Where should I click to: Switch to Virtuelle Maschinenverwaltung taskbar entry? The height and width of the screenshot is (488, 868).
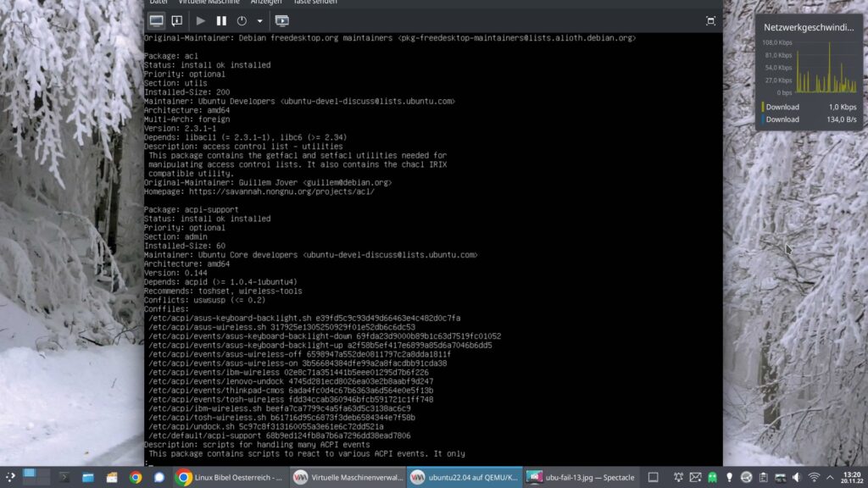pos(348,478)
